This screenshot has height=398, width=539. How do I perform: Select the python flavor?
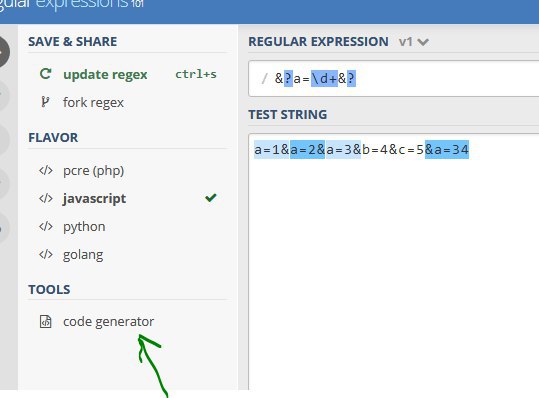coord(128,226)
